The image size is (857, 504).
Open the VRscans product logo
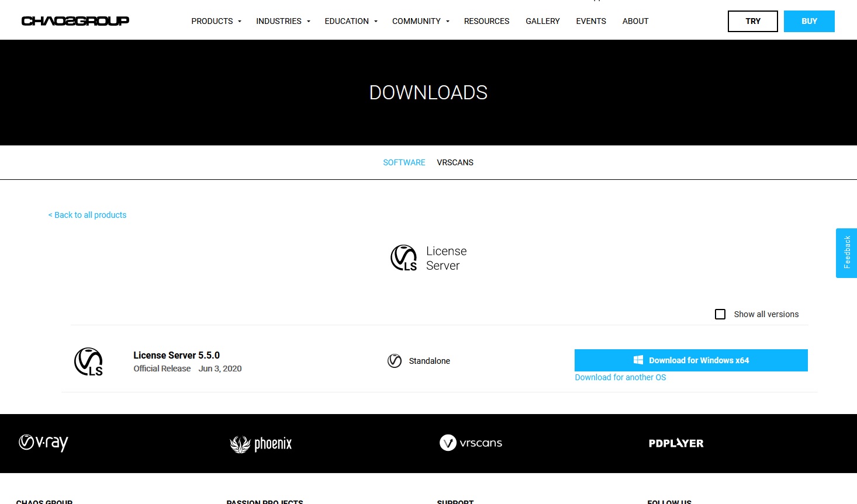coord(471,443)
